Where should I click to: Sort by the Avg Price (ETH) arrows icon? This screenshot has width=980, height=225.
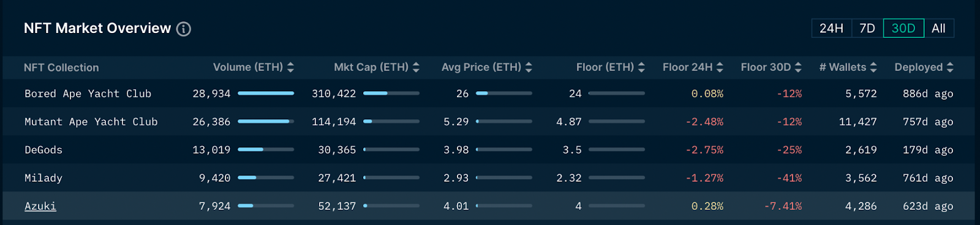529,67
